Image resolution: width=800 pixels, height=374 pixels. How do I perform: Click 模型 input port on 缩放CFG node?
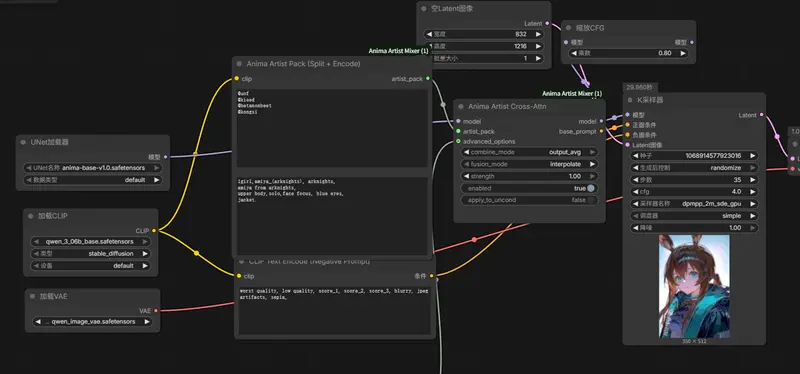[x=566, y=42]
